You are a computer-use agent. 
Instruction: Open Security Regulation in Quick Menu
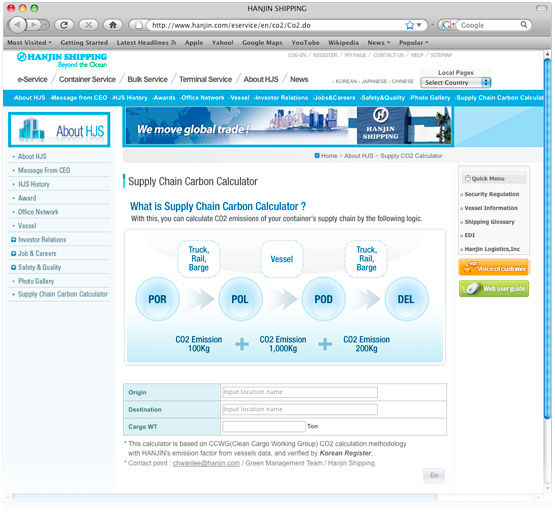(492, 194)
